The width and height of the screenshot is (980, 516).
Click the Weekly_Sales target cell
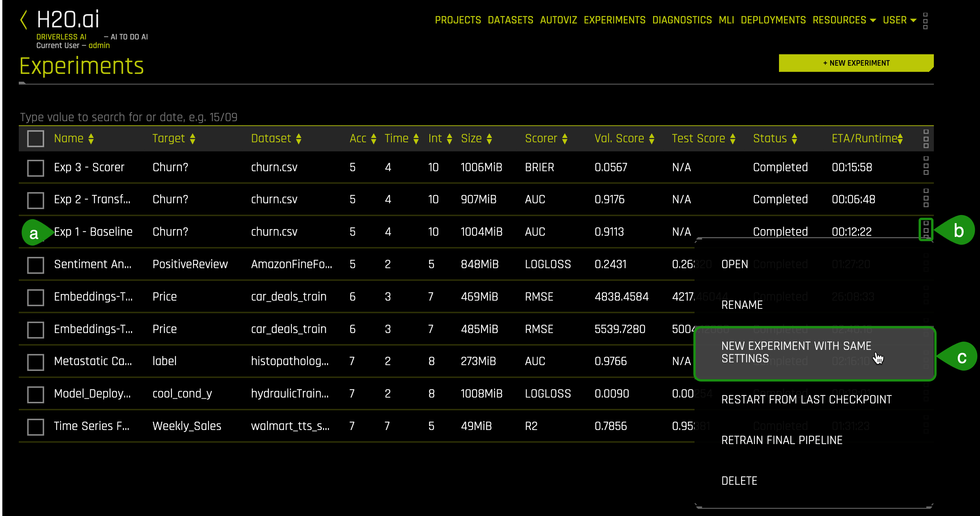(x=187, y=426)
